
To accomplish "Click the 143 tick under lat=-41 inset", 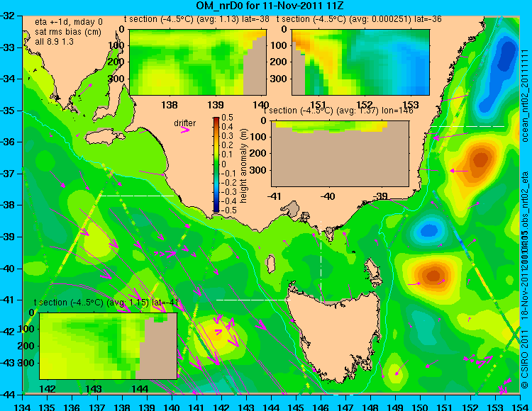I will tap(94, 389).
